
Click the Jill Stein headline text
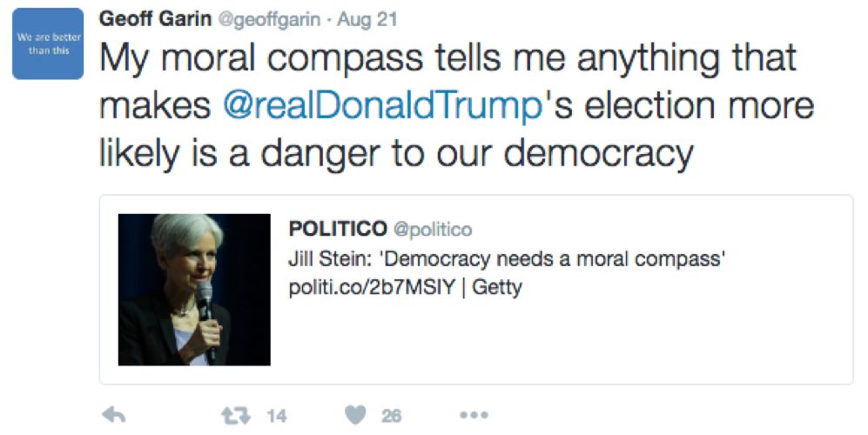coord(507,258)
